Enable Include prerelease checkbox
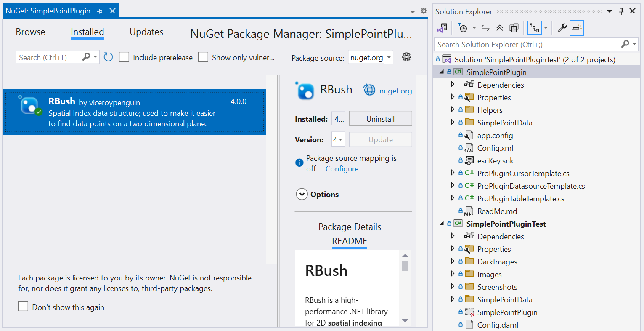This screenshot has width=644, height=331. [124, 57]
